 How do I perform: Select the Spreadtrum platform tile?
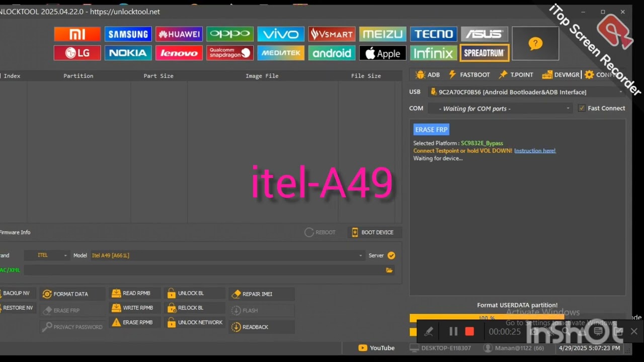pyautogui.click(x=484, y=53)
